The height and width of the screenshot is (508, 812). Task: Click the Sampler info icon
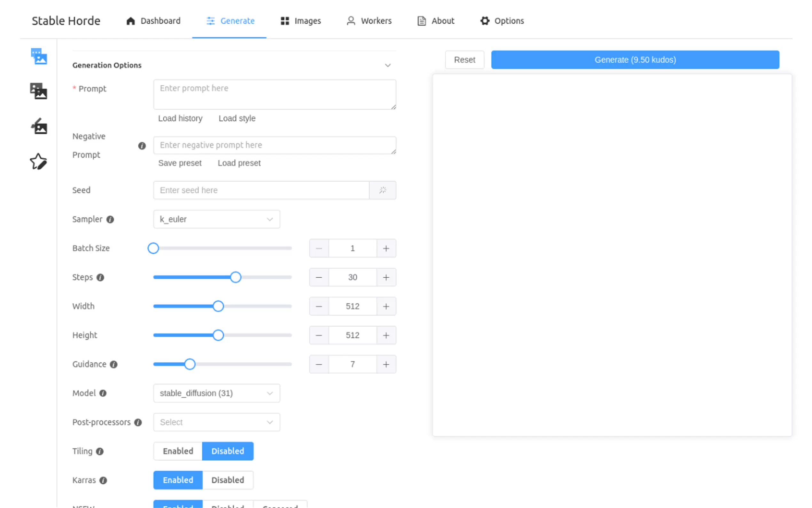110,219
